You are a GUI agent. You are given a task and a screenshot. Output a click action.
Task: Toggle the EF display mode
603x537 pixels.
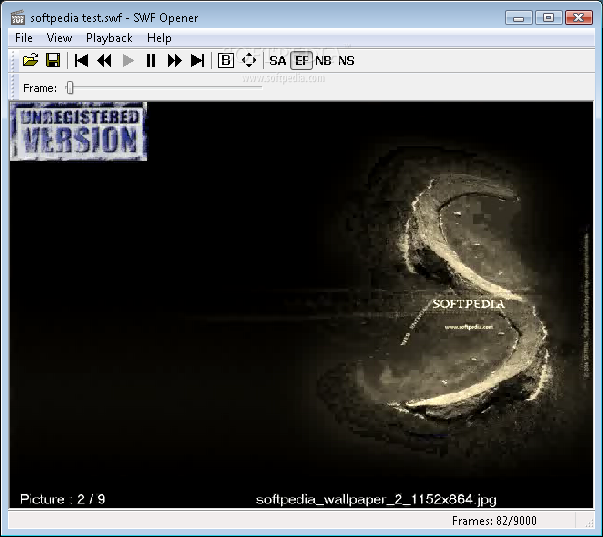301,61
